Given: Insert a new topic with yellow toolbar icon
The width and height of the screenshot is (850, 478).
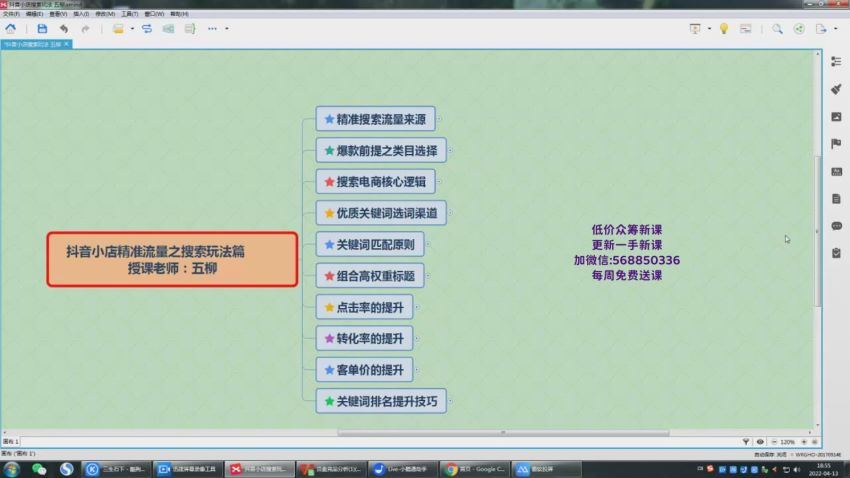Looking at the screenshot, I should [x=118, y=29].
